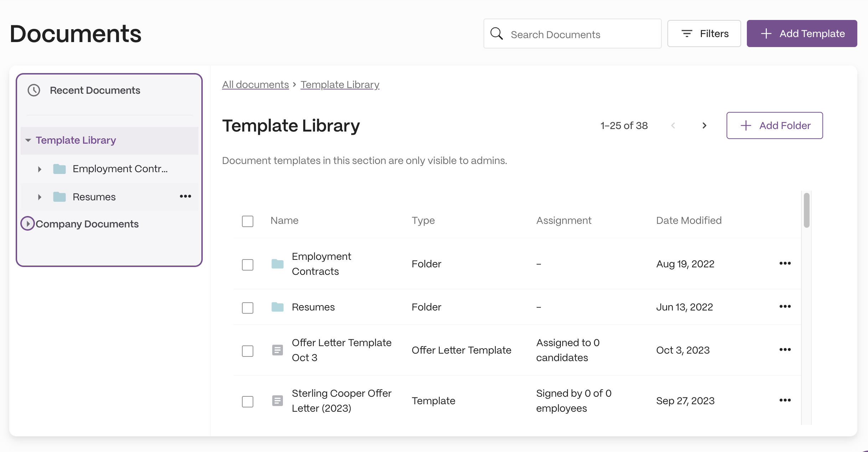Open the Template Library breadcrumb
Image resolution: width=868 pixels, height=452 pixels.
click(340, 84)
